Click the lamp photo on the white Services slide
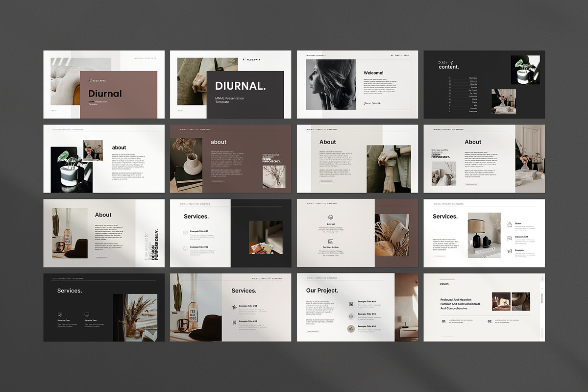 pos(484,235)
